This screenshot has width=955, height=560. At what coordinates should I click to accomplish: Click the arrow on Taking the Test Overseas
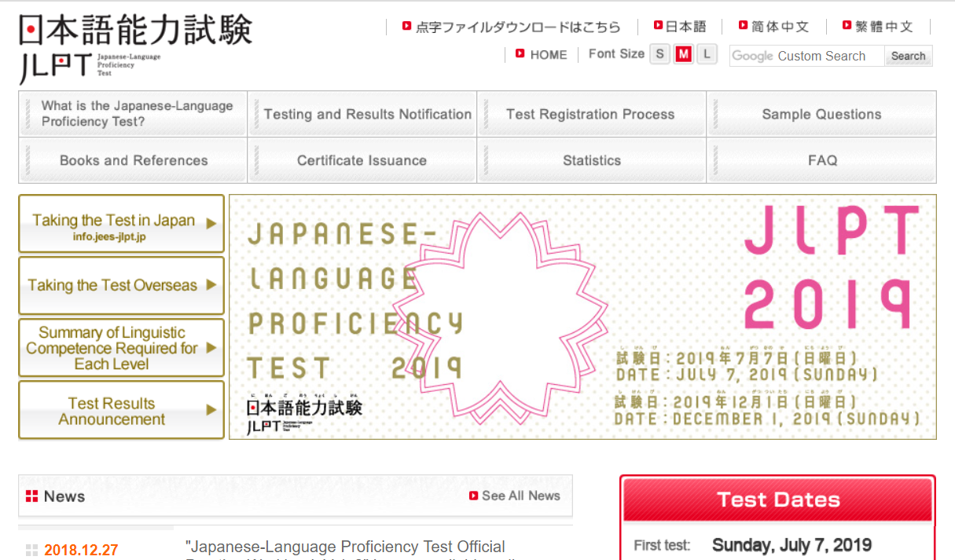pos(211,285)
